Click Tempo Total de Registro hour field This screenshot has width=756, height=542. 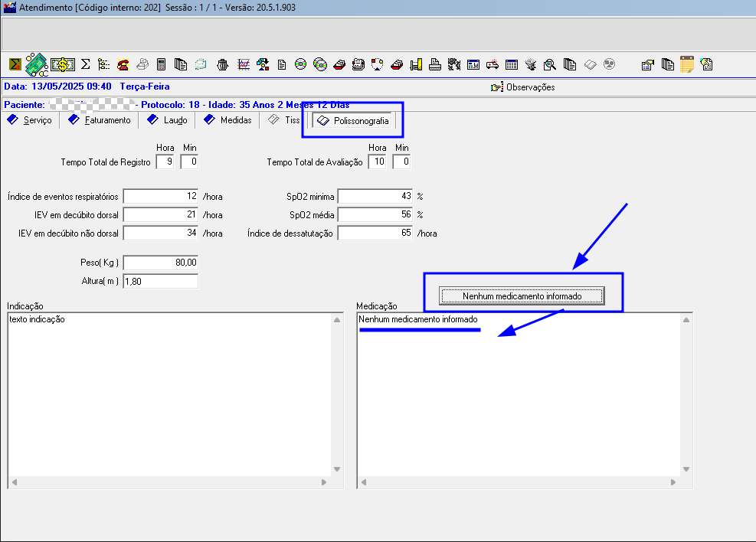pos(165,162)
